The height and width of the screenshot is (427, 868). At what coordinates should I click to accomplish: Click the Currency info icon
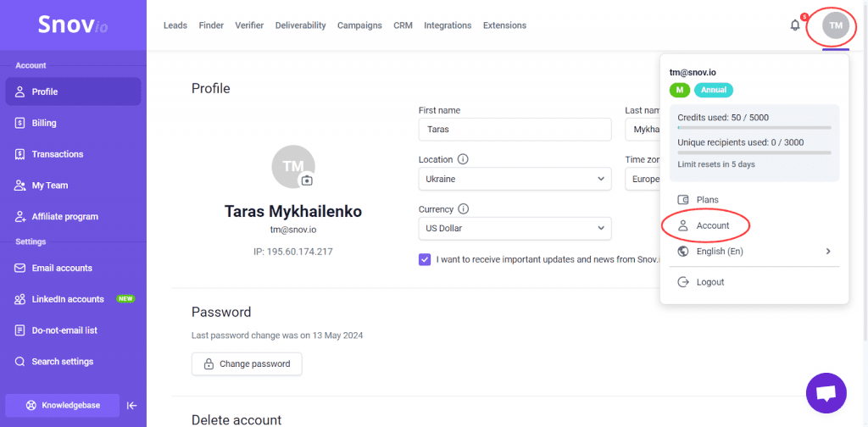464,209
